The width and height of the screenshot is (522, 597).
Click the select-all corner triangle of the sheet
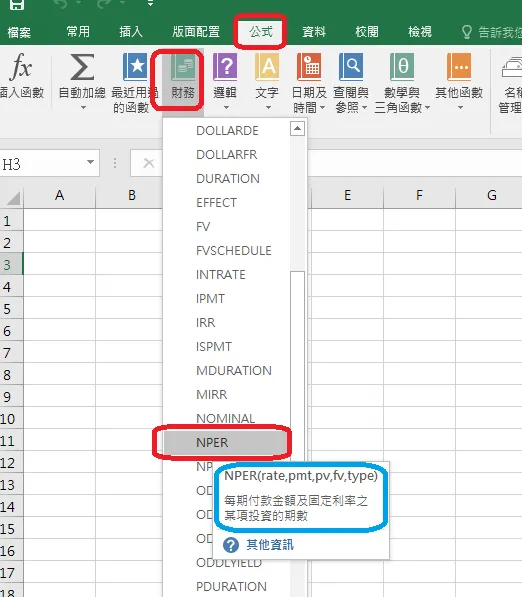click(x=13, y=198)
